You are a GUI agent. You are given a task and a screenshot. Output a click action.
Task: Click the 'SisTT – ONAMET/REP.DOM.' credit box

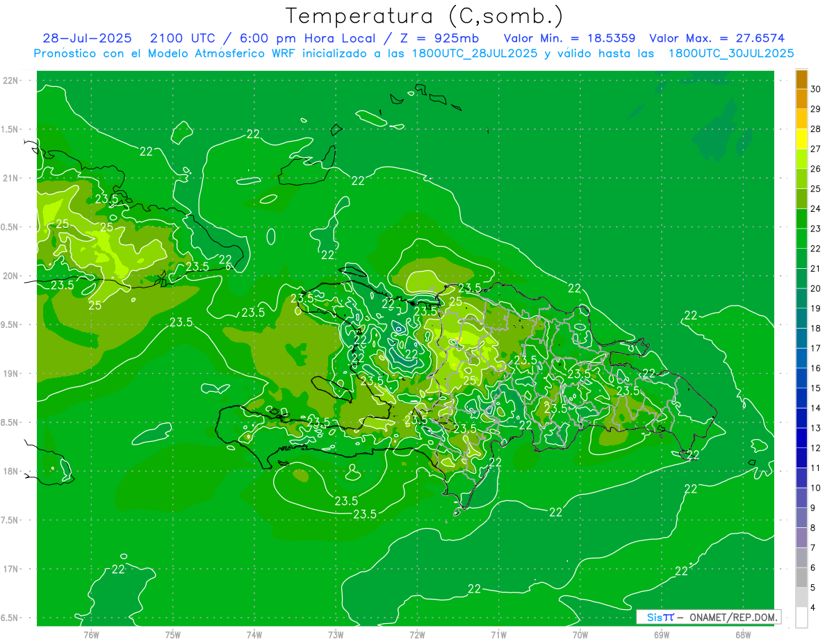[708, 617]
